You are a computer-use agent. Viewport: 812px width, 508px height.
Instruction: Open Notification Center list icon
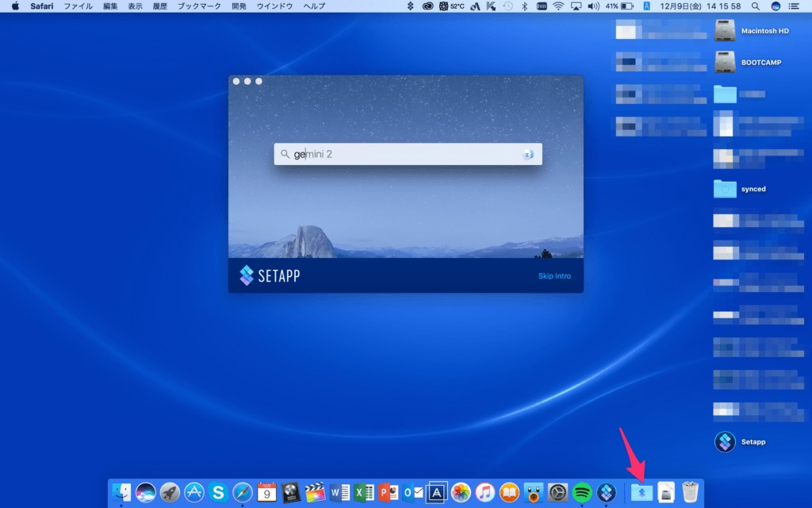point(794,6)
